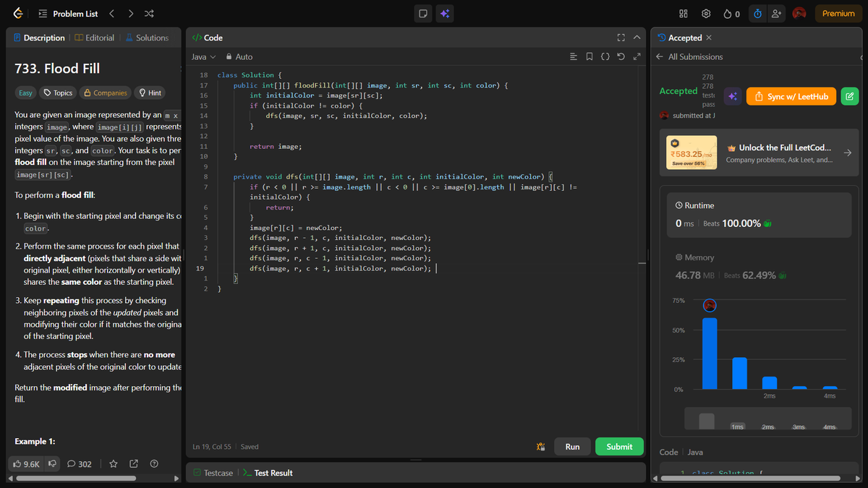
Task: Expand the Companies tag
Action: [106, 93]
